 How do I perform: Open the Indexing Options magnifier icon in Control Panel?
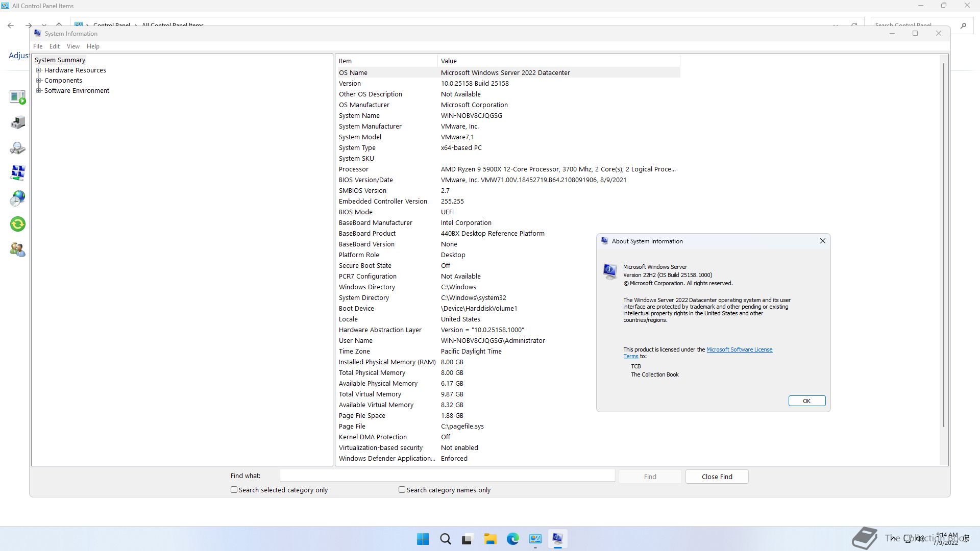(17, 148)
